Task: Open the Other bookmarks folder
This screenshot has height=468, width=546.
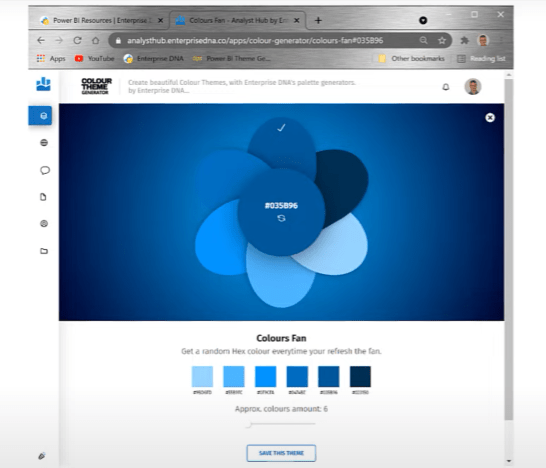Action: coord(412,58)
